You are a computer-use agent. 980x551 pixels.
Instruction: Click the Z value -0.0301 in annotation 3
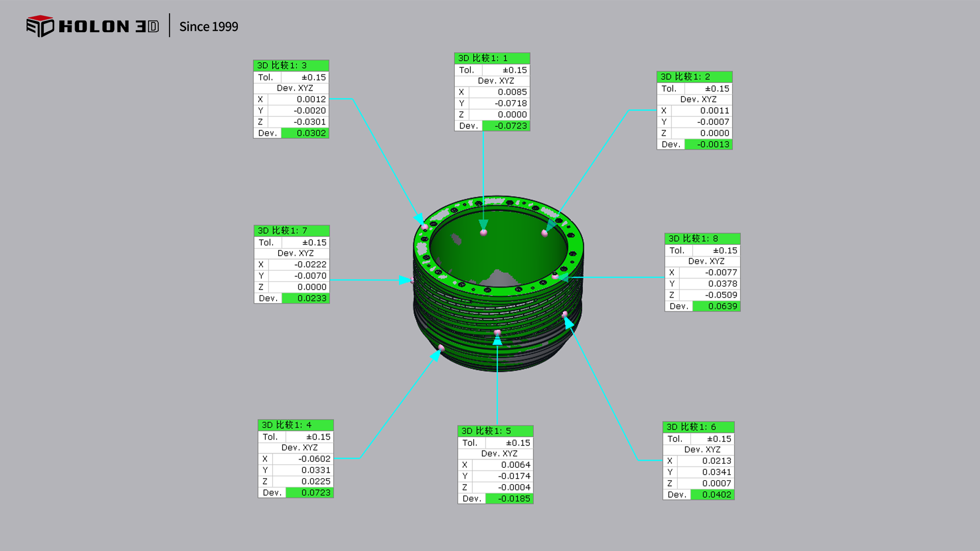(309, 122)
